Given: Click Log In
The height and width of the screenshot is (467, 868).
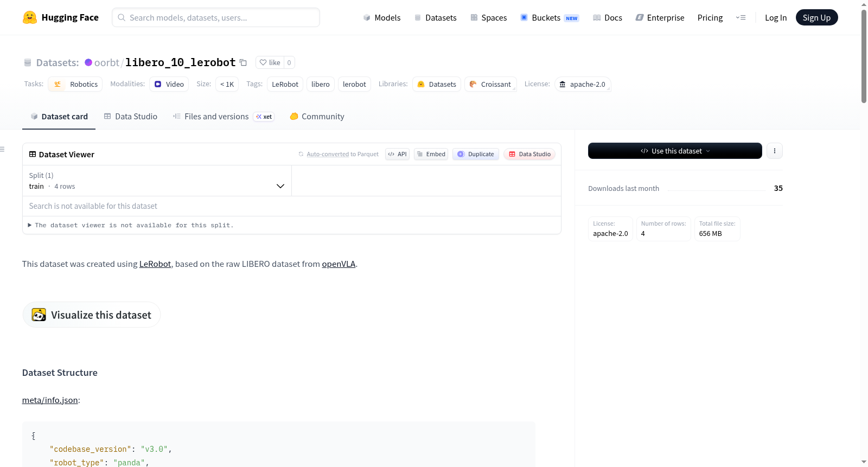Looking at the screenshot, I should point(776,17).
